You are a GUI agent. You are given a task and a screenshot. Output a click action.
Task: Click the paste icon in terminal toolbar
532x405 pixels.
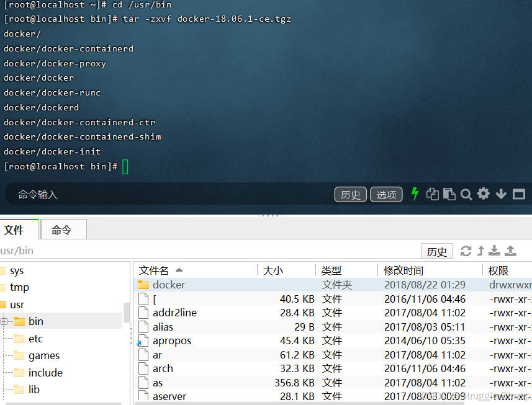[x=449, y=194]
